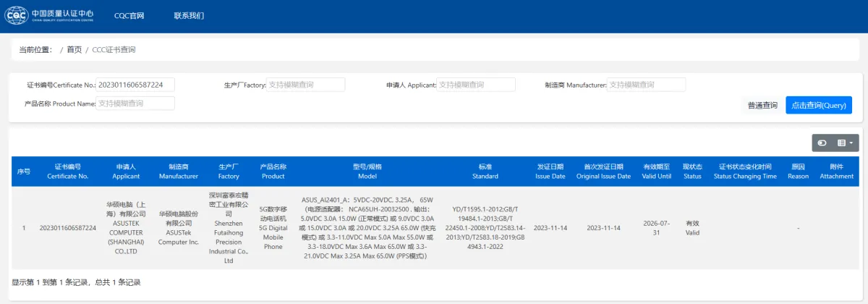Select the 有效 Valid status cell
The image size is (868, 304).
coord(692,228)
